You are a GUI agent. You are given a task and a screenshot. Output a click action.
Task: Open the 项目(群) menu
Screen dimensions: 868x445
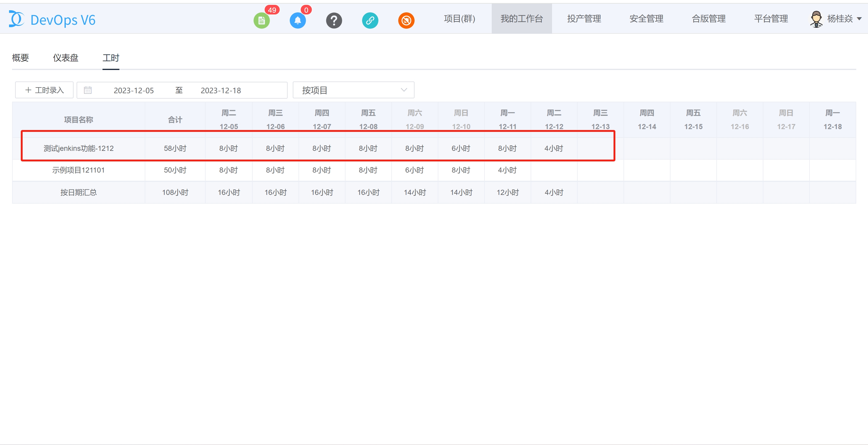[x=459, y=19]
